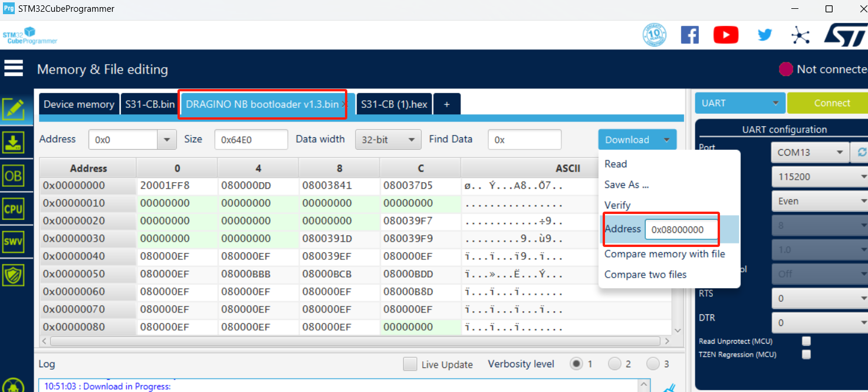Open the 10 years anniversary badge
Image resolution: width=868 pixels, height=392 pixels.
point(654,35)
